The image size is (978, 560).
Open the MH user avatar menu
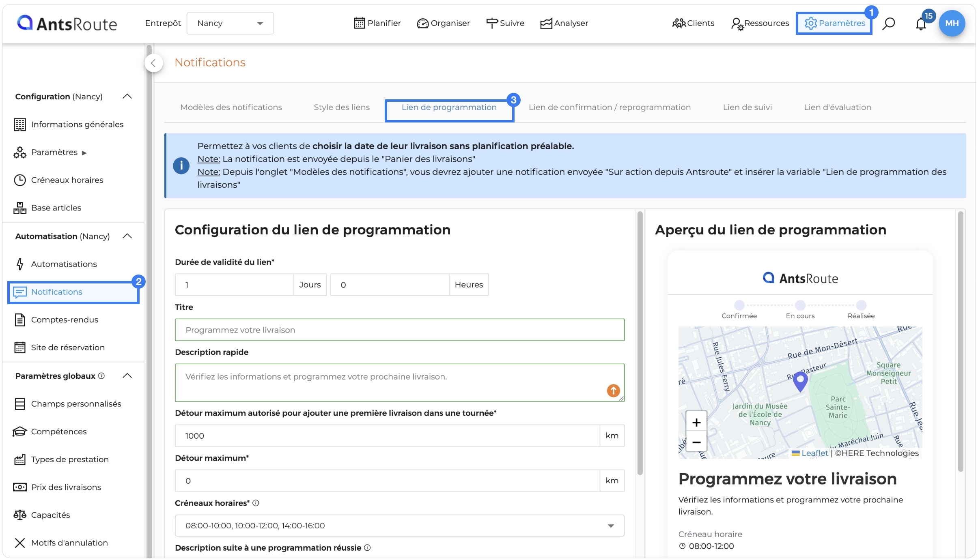(x=952, y=23)
